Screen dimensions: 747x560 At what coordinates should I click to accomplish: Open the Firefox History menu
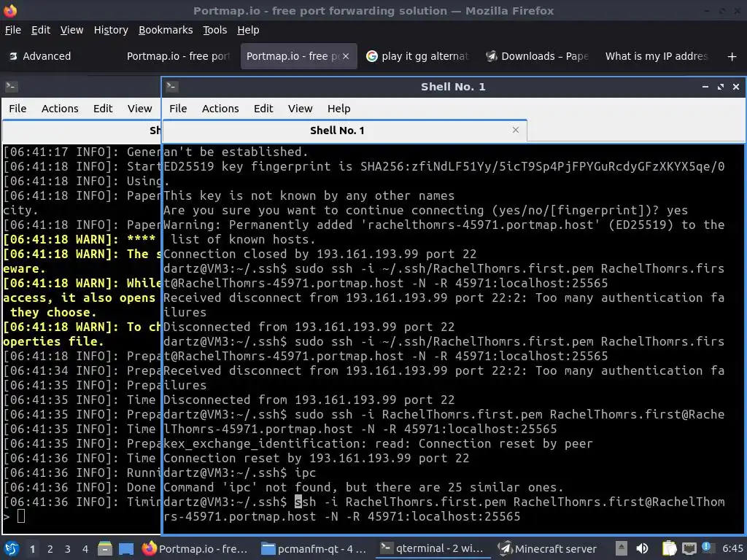111,30
